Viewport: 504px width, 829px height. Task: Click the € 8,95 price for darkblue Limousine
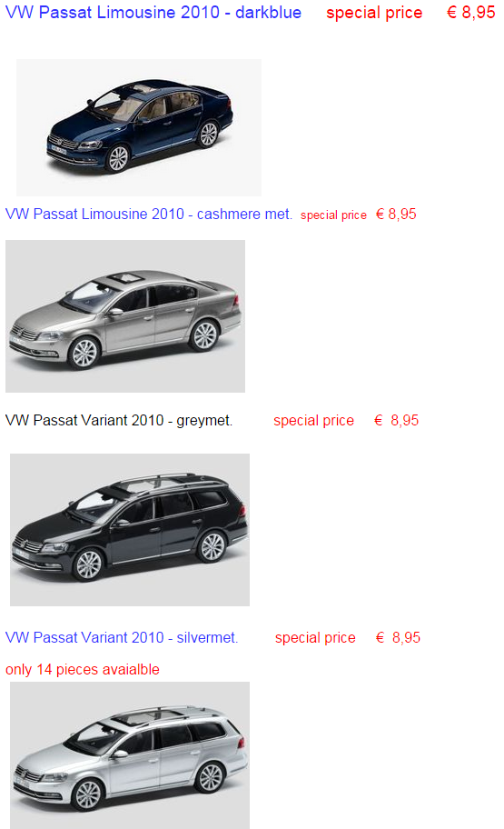[x=471, y=12]
